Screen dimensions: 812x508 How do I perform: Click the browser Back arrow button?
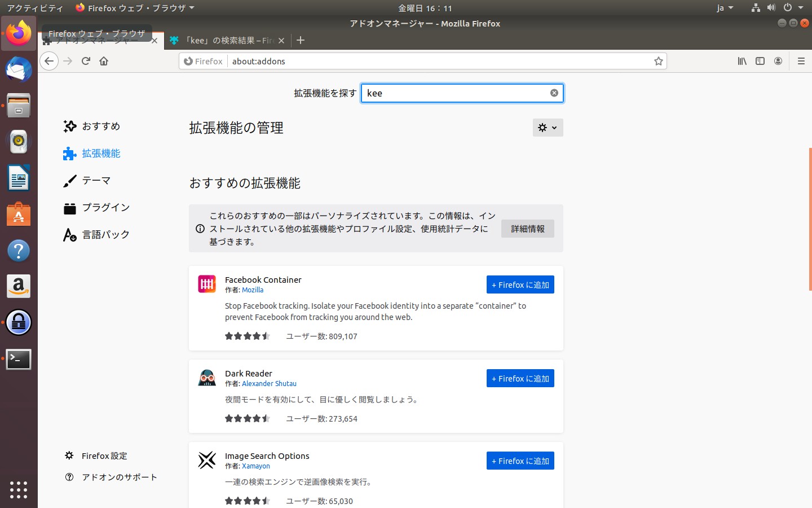[49, 61]
